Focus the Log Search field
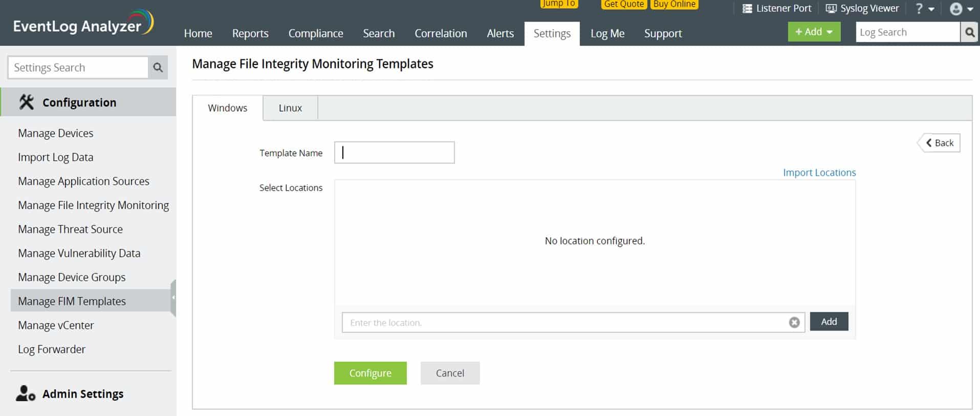 tap(908, 32)
